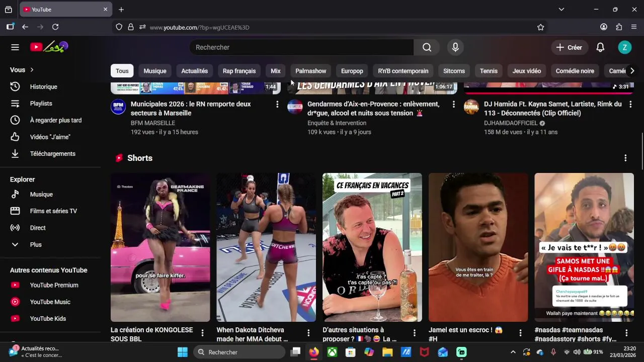Open options for Municipales 2026 video

click(277, 104)
